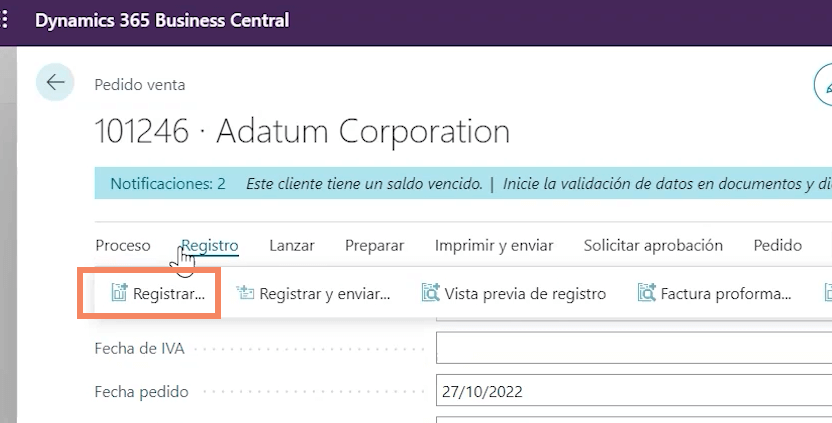The height and width of the screenshot is (423, 832).
Task: Click the Registrar... action icon
Action: [x=120, y=294]
